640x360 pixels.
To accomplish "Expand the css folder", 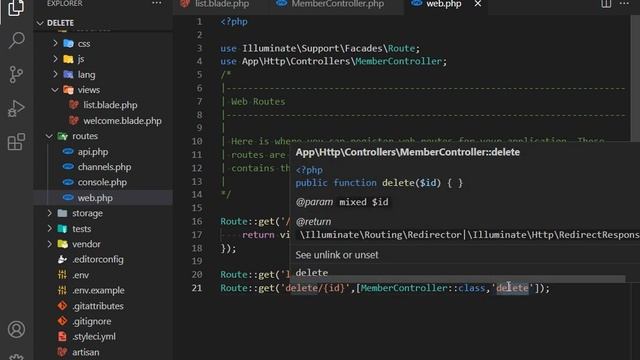I will click(x=55, y=43).
